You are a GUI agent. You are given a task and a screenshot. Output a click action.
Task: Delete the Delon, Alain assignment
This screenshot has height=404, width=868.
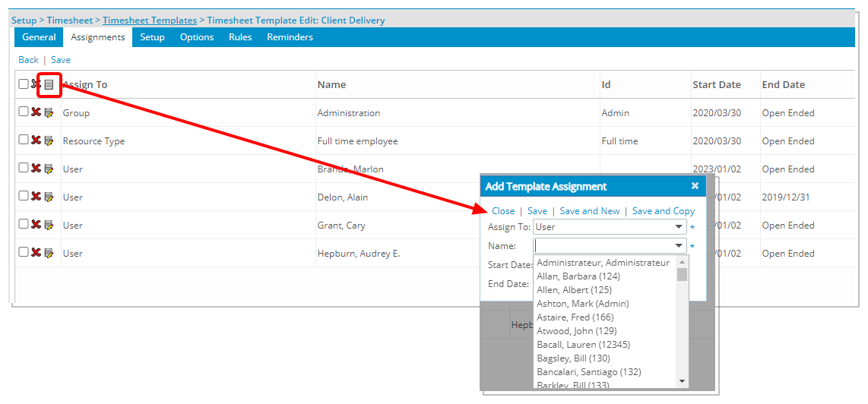point(36,197)
